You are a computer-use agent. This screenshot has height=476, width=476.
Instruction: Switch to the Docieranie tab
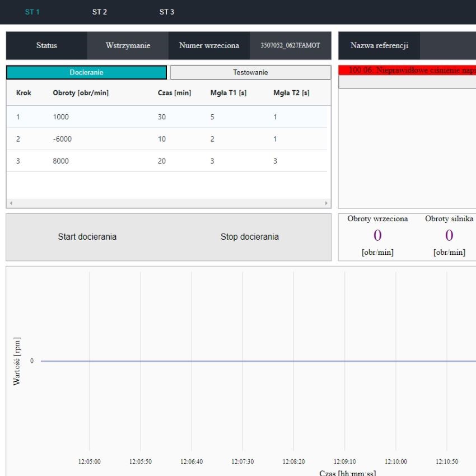coord(87,73)
